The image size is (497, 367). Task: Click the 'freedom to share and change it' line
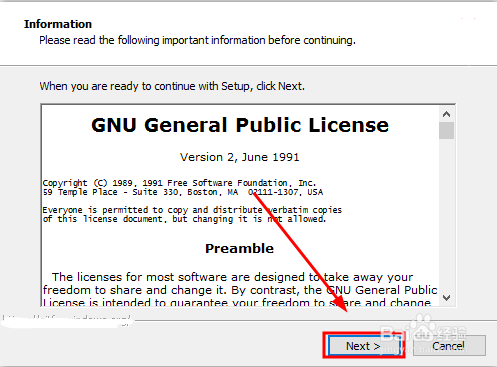[x=240, y=290]
